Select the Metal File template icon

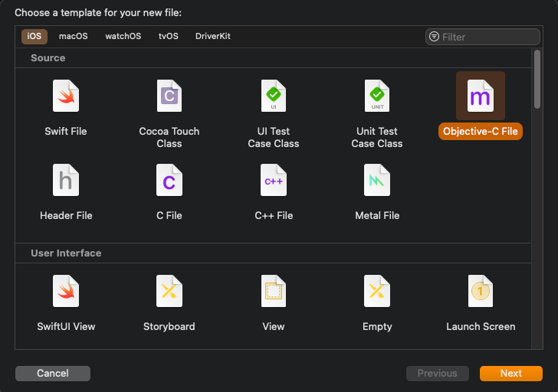(x=377, y=180)
